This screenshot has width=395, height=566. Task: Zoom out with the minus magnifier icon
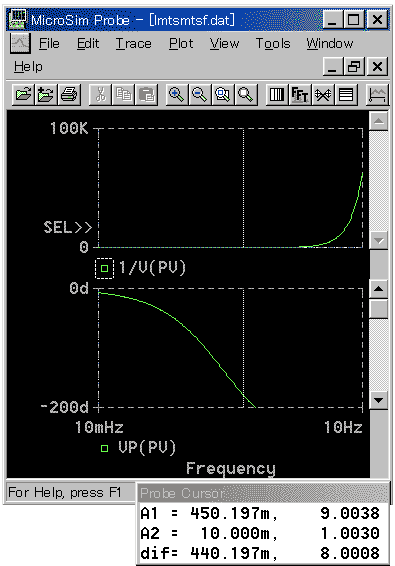(199, 95)
